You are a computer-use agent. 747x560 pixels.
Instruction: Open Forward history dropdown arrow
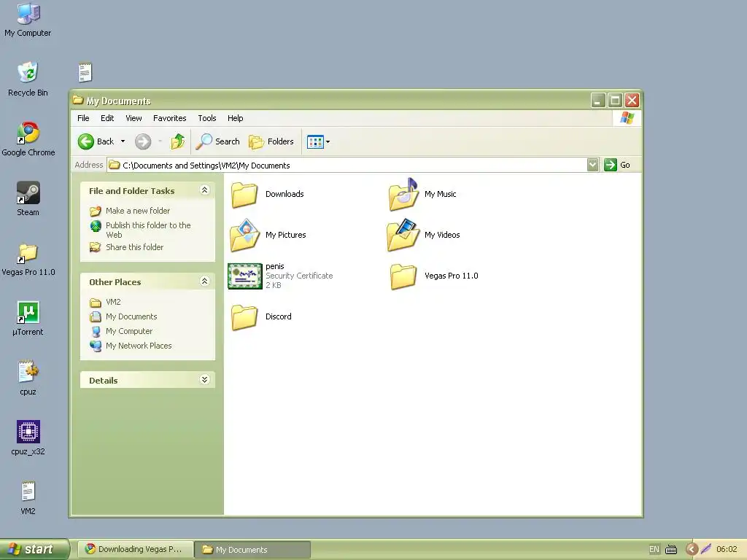tap(160, 141)
